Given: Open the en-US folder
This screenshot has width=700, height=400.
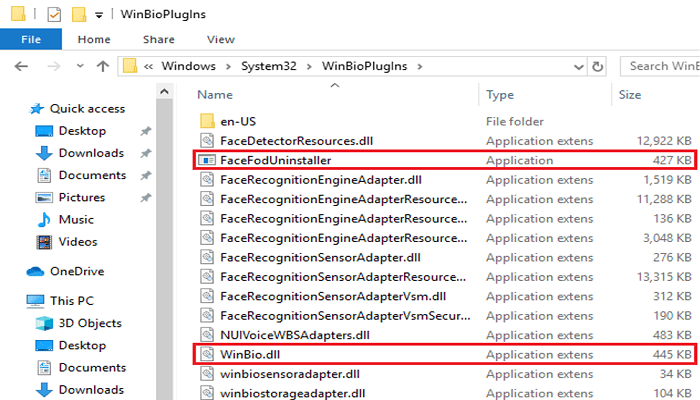Looking at the screenshot, I should coord(238,121).
